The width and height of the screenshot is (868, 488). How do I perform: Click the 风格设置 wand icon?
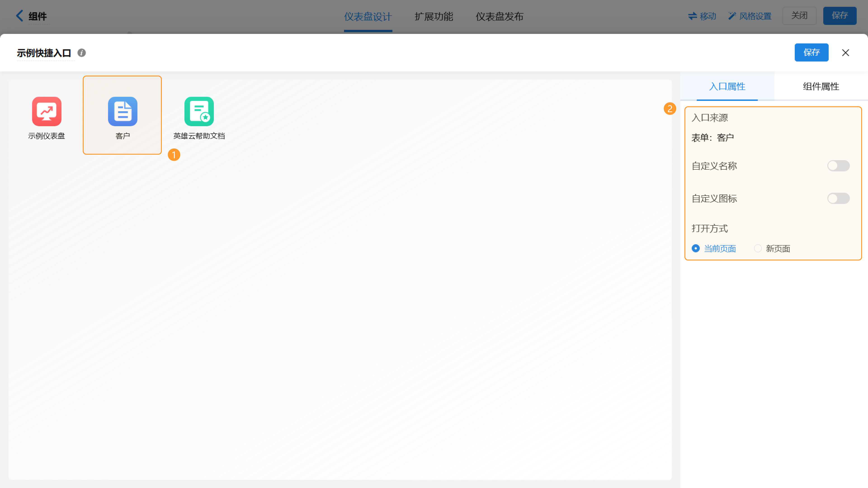pyautogui.click(x=732, y=16)
